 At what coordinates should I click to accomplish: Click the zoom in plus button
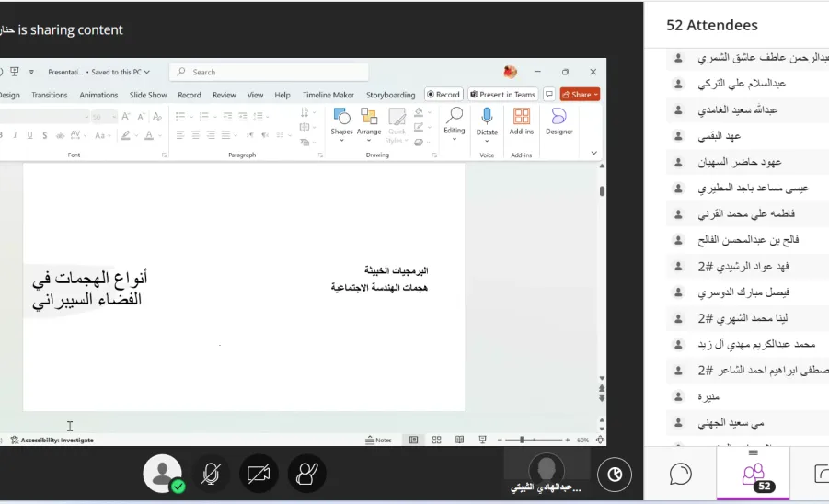[x=568, y=440]
